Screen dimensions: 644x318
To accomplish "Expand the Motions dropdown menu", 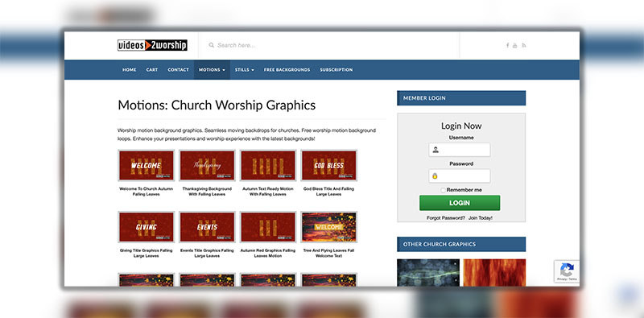I will point(212,70).
